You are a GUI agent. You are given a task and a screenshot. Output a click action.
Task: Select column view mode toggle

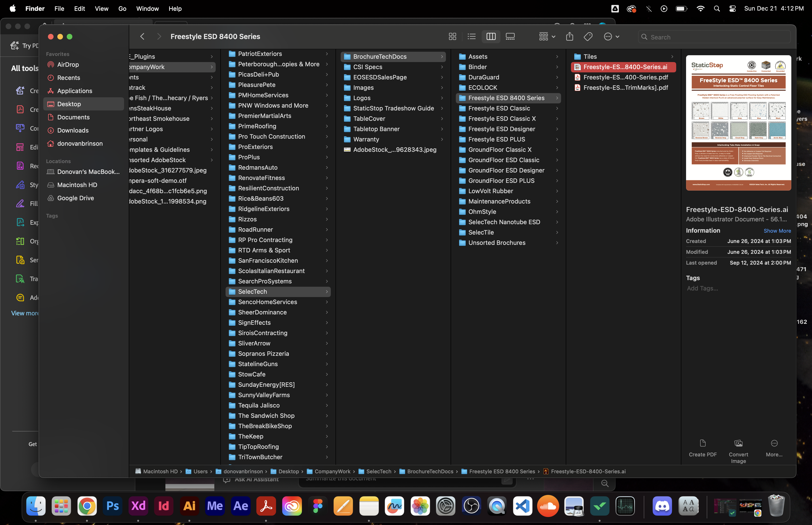(x=491, y=36)
